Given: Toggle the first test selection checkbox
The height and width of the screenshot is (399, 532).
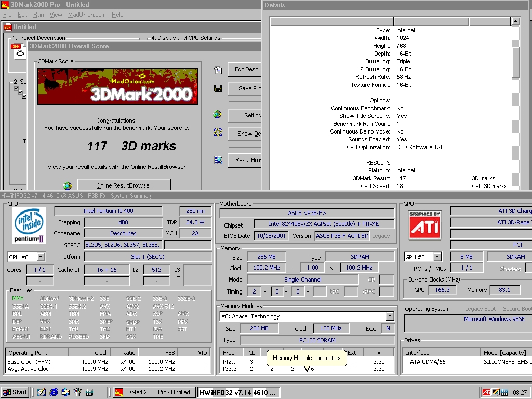Looking at the screenshot, I should coord(17,89).
